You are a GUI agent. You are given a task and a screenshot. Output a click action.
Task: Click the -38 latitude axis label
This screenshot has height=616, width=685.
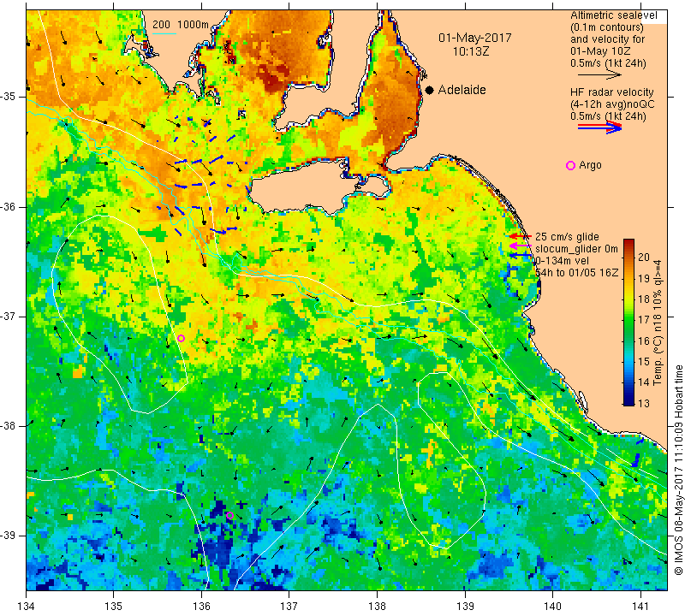(x=9, y=426)
